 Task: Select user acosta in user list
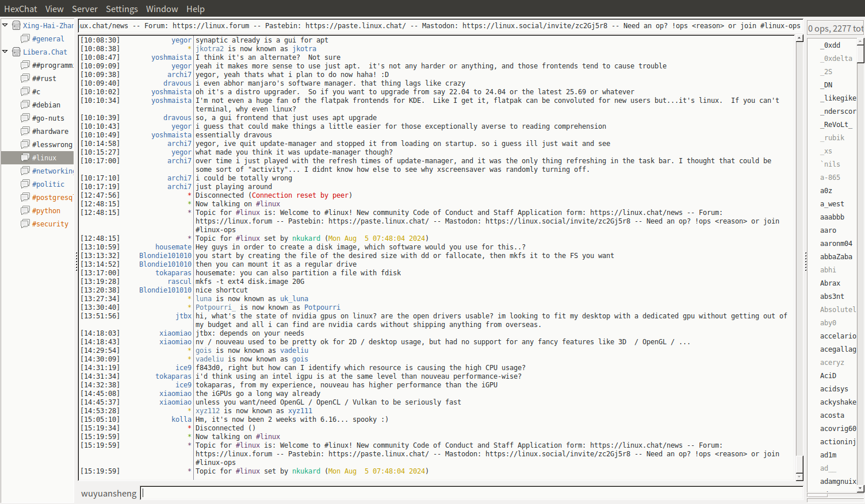[x=832, y=415]
